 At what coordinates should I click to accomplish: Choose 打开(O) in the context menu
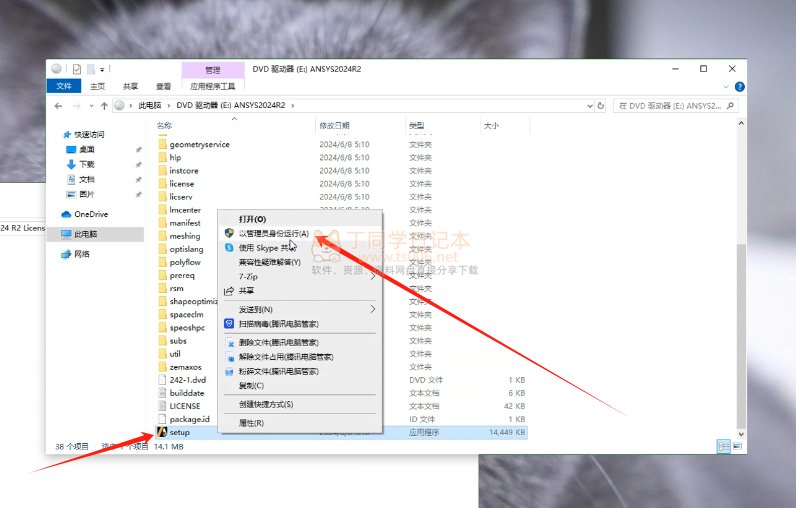(x=301, y=219)
